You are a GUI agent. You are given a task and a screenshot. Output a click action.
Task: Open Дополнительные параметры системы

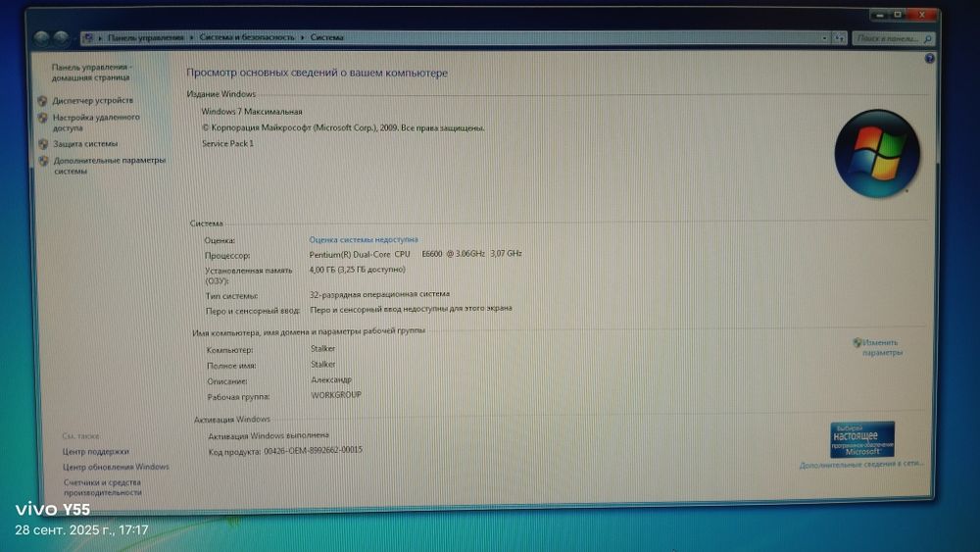click(x=110, y=166)
